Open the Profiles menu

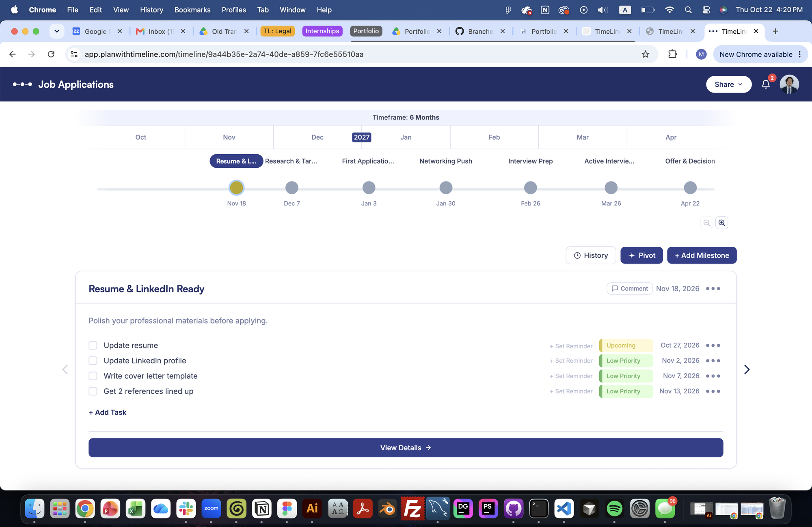click(x=234, y=10)
